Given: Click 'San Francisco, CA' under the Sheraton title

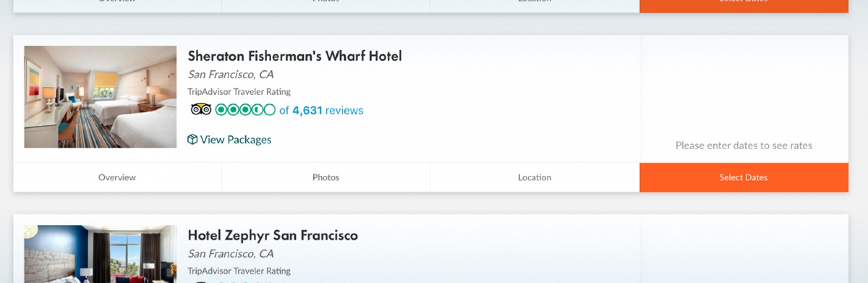Looking at the screenshot, I should tap(231, 75).
